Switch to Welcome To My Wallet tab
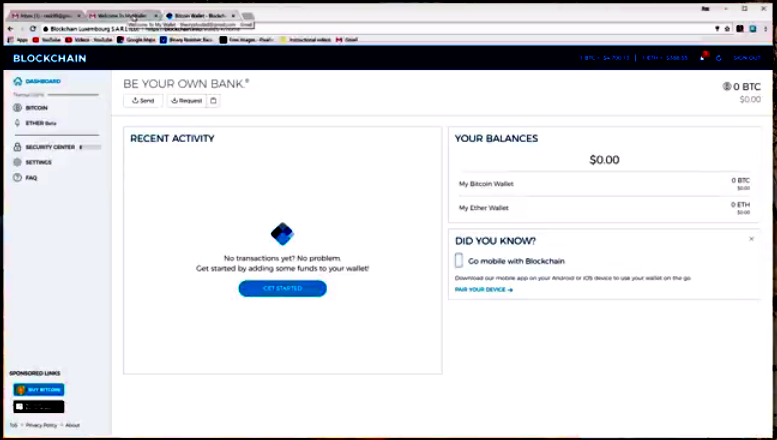Screen dimensions: 777x440 click(122, 16)
